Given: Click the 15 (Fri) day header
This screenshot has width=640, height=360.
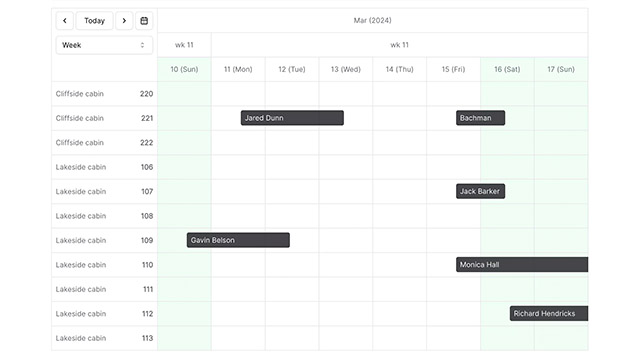Looking at the screenshot, I should 453,69.
